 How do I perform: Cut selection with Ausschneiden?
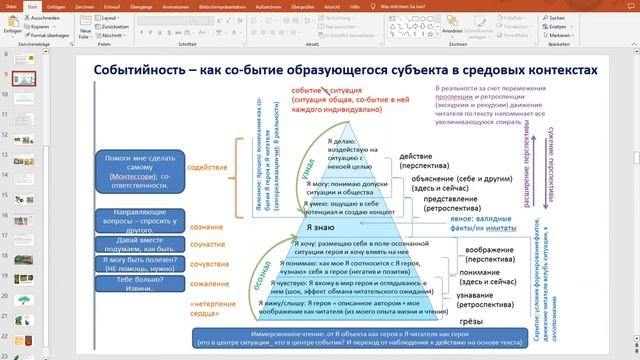click(x=42, y=18)
